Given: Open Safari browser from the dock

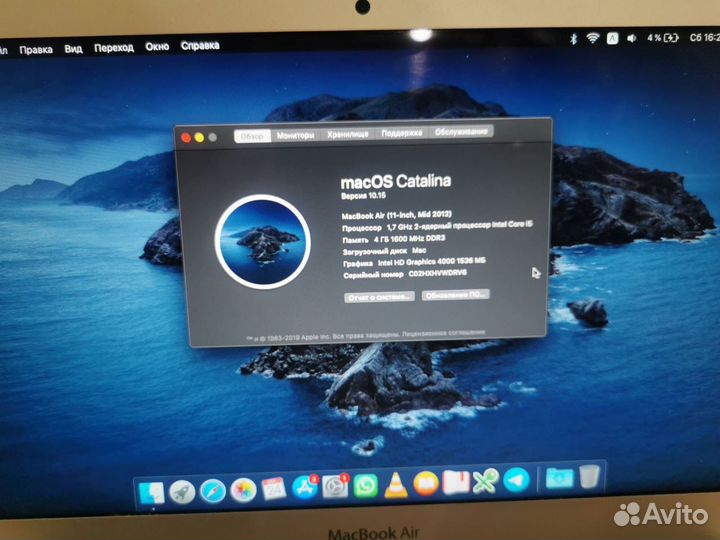Looking at the screenshot, I should point(213,491).
